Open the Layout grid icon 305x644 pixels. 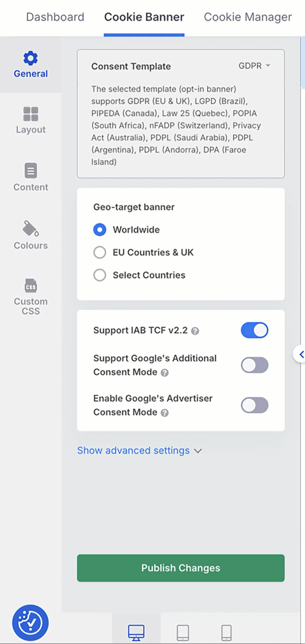point(31,114)
